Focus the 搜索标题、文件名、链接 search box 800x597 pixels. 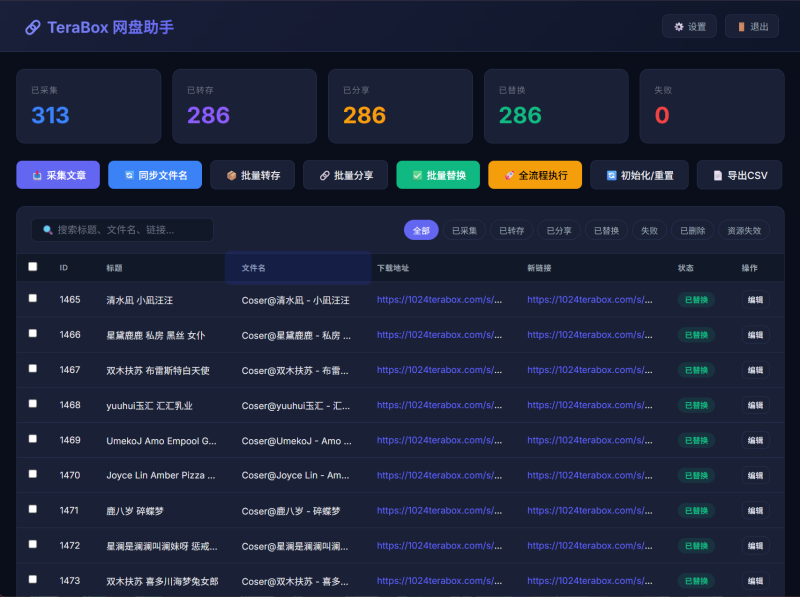point(122,230)
